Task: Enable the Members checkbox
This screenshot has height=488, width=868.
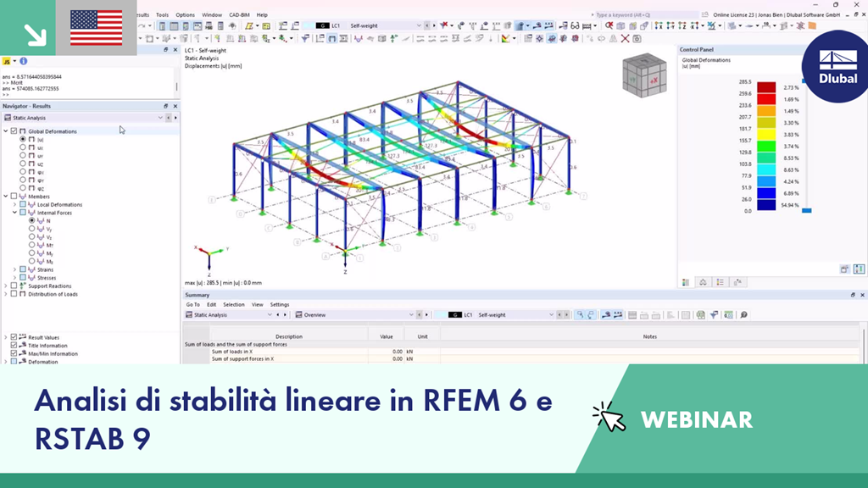Action: [x=14, y=197]
